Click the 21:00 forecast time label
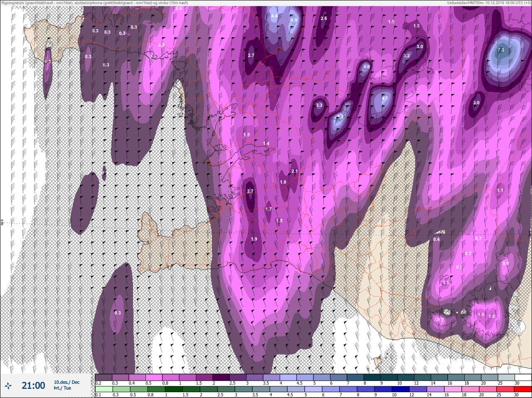The height and width of the screenshot is (398, 532). [x=33, y=386]
